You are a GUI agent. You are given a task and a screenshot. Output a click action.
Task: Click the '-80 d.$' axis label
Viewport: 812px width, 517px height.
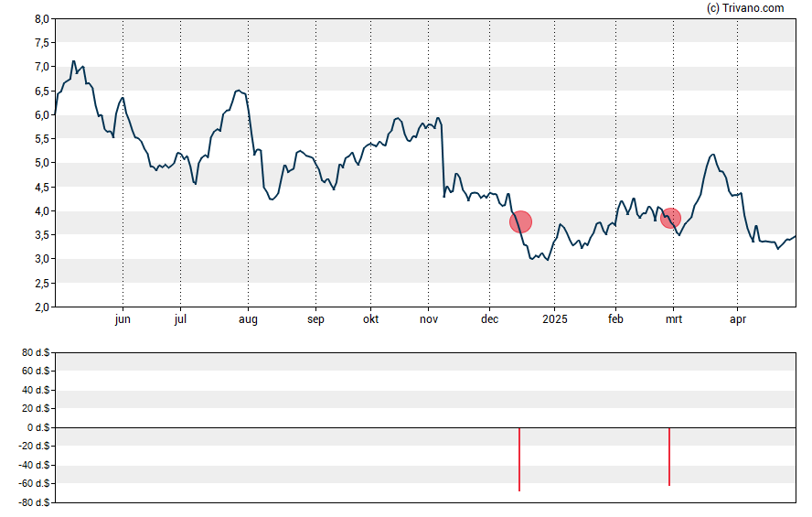click(x=35, y=502)
